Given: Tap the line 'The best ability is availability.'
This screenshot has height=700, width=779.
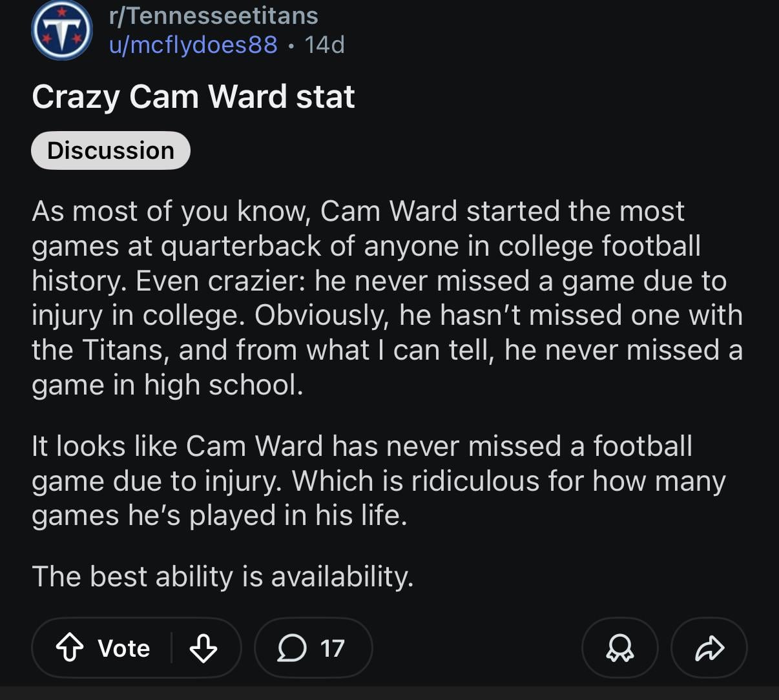Looking at the screenshot, I should (x=222, y=576).
